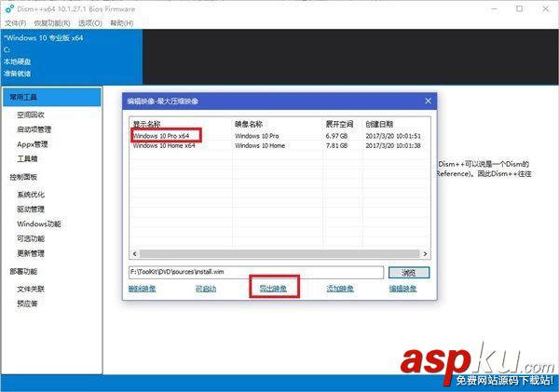Click the 导出映像 link
Viewport: 559px width, 392px height.
click(x=273, y=289)
